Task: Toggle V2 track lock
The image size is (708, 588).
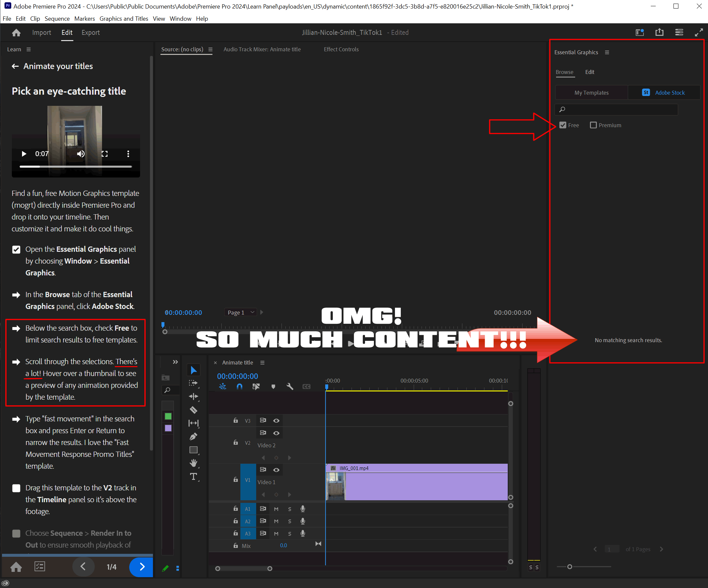Action: pyautogui.click(x=236, y=442)
